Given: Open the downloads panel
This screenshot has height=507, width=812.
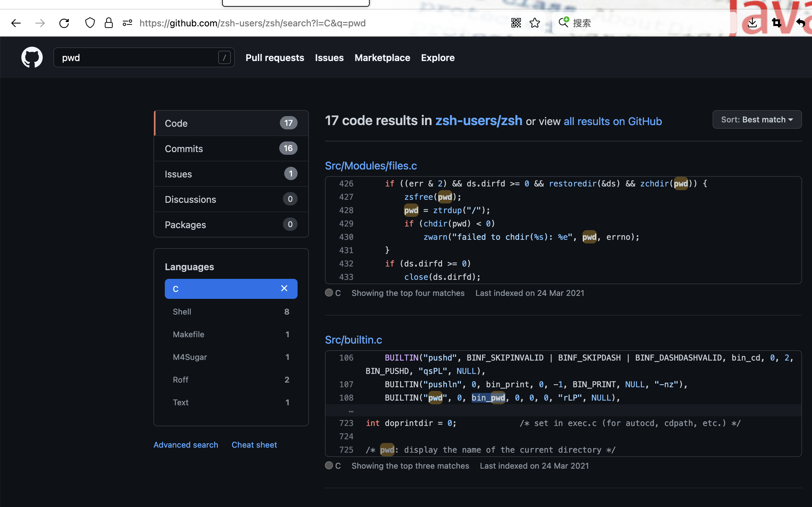Looking at the screenshot, I should [x=752, y=23].
